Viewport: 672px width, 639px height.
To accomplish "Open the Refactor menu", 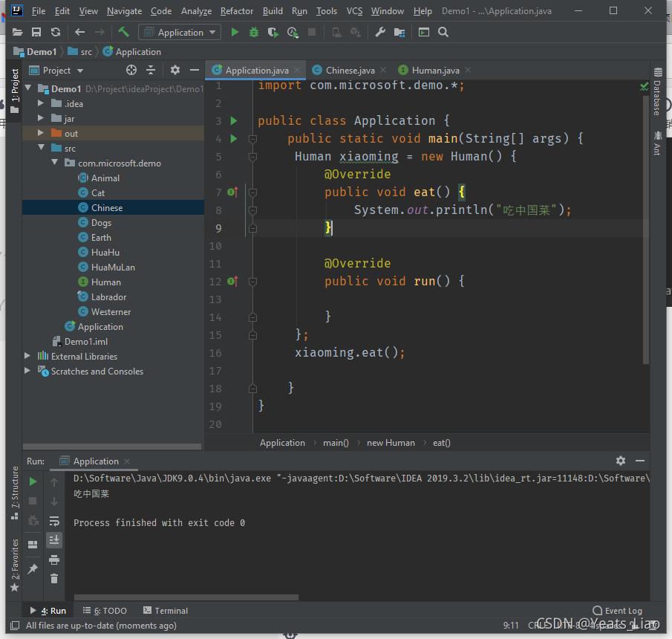I will (236, 11).
